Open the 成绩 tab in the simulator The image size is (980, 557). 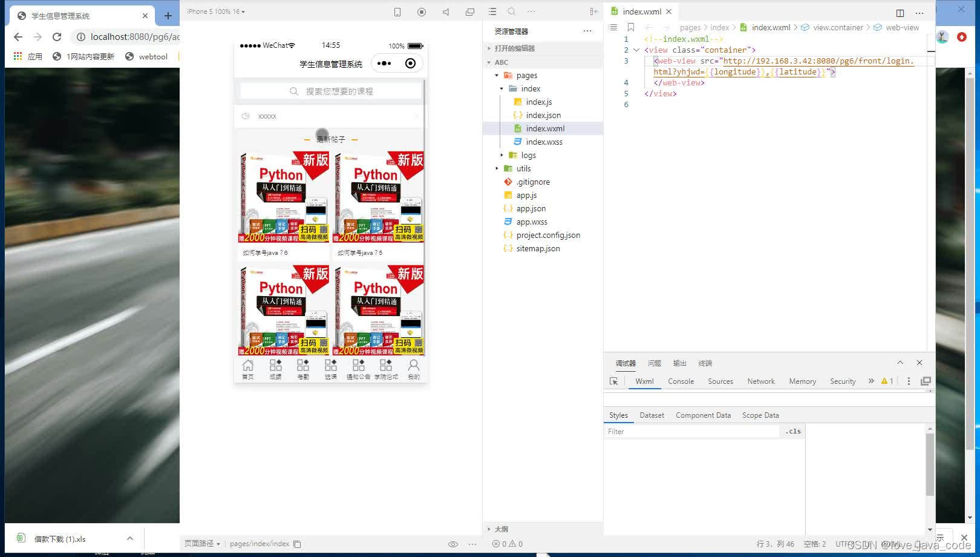coord(276,369)
